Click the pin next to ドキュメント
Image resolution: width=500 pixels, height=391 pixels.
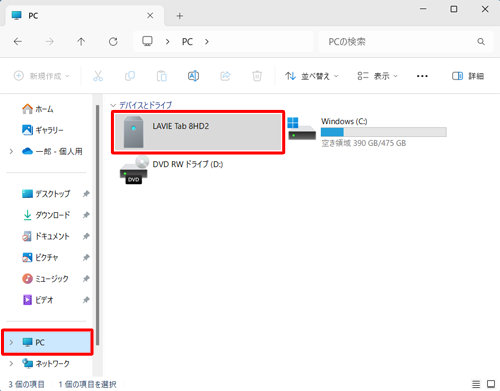[x=86, y=236]
